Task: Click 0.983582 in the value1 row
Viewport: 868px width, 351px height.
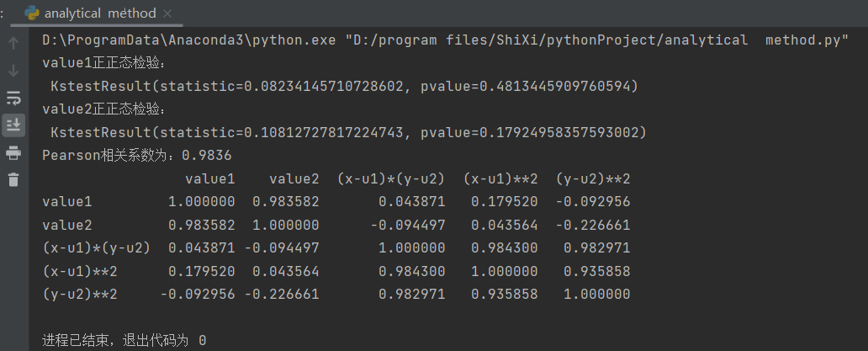Action: coord(286,202)
